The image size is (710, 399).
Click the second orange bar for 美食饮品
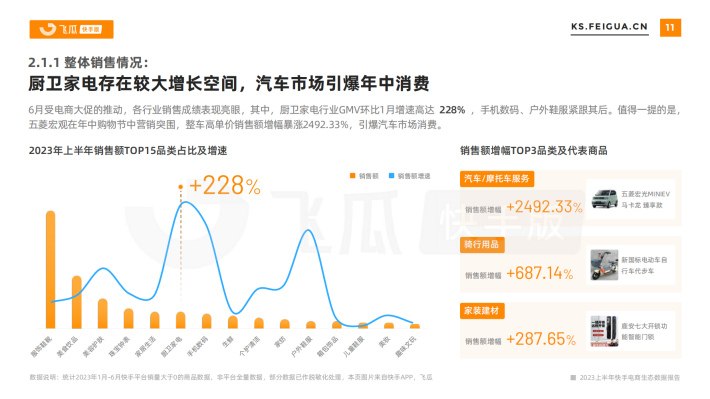pyautogui.click(x=77, y=302)
